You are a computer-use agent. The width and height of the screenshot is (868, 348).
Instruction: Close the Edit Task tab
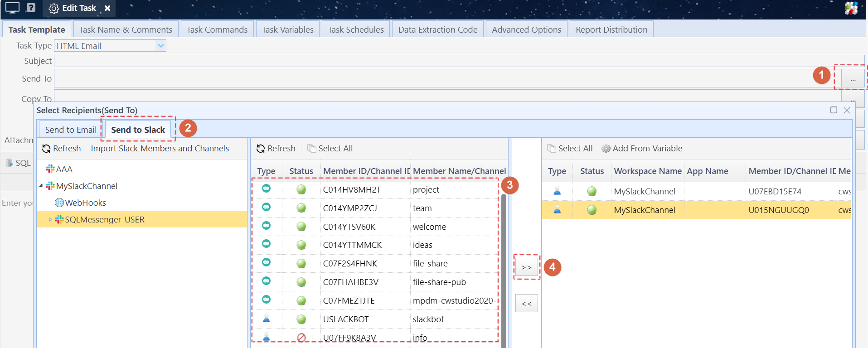point(107,8)
